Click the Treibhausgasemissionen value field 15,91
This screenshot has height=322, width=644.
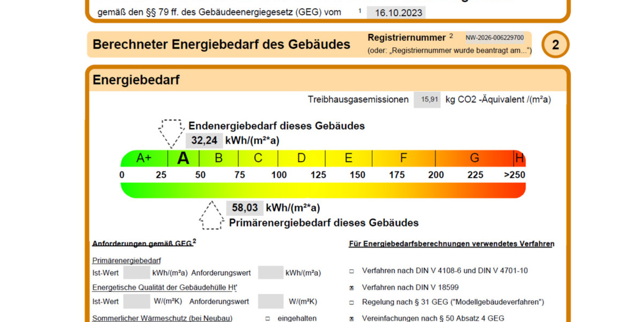(x=427, y=100)
